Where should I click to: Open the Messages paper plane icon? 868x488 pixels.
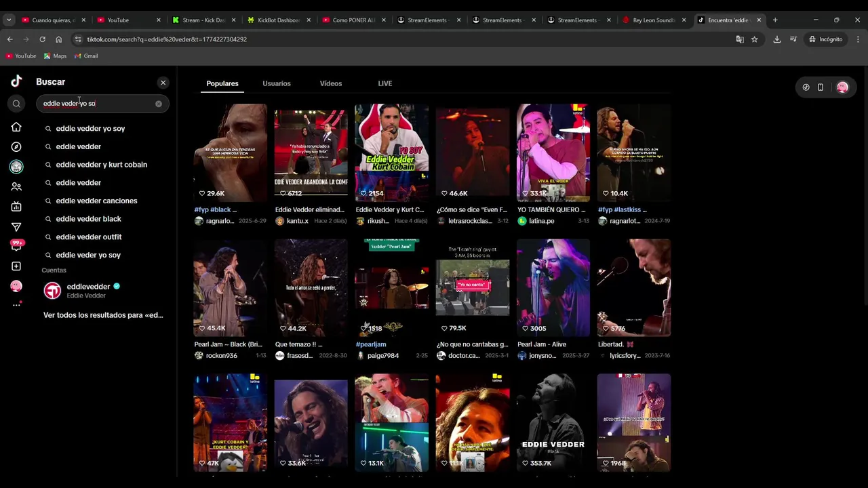pos(16,227)
